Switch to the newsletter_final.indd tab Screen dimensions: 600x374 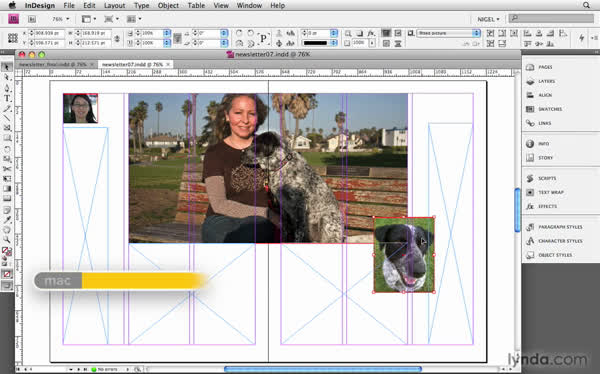click(x=54, y=64)
